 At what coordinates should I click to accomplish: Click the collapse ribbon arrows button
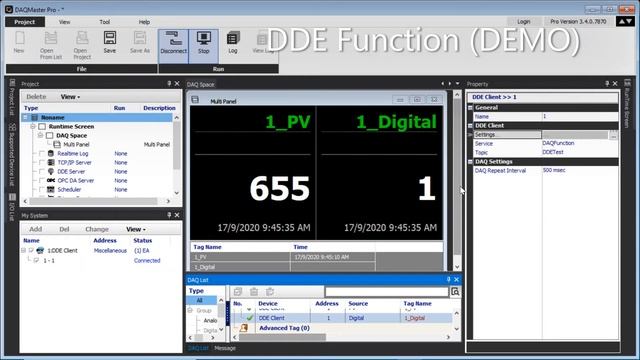(x=625, y=21)
